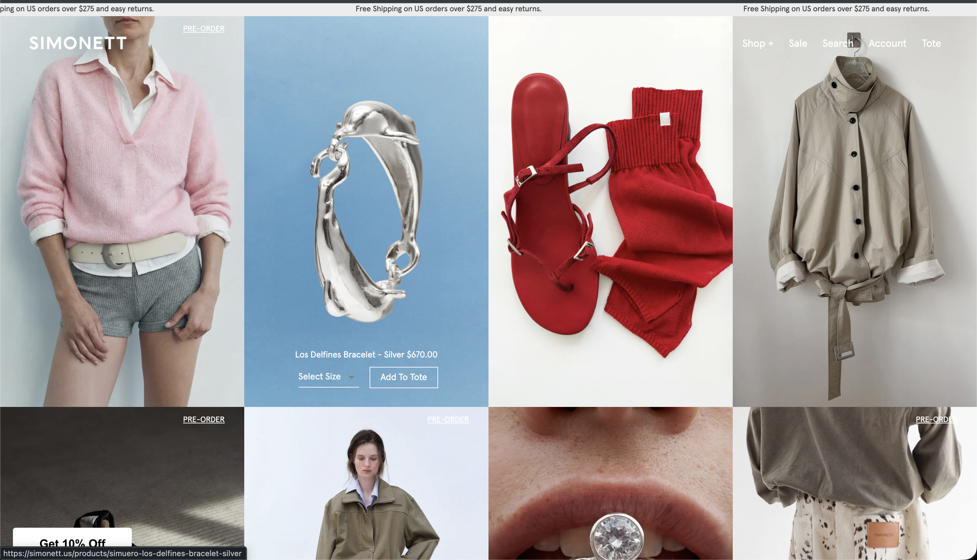Click PRE-ORDER on the pink sweater tile
The width and height of the screenshot is (977, 560).
point(204,28)
